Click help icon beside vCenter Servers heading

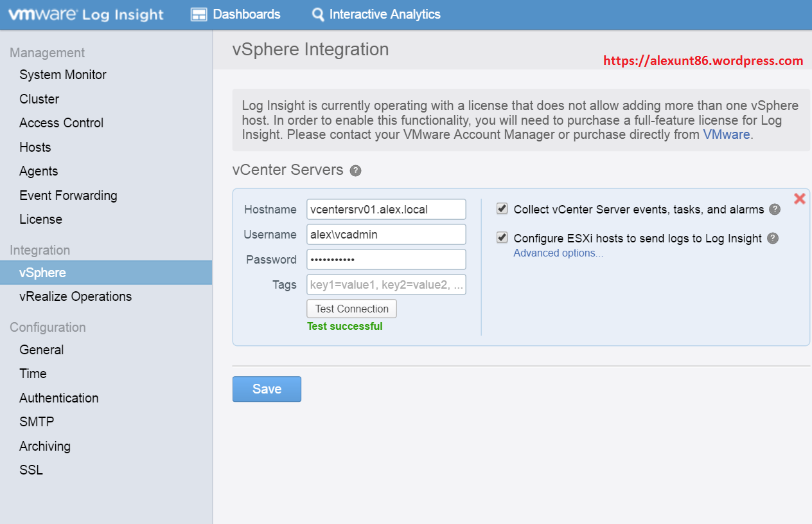click(x=355, y=170)
